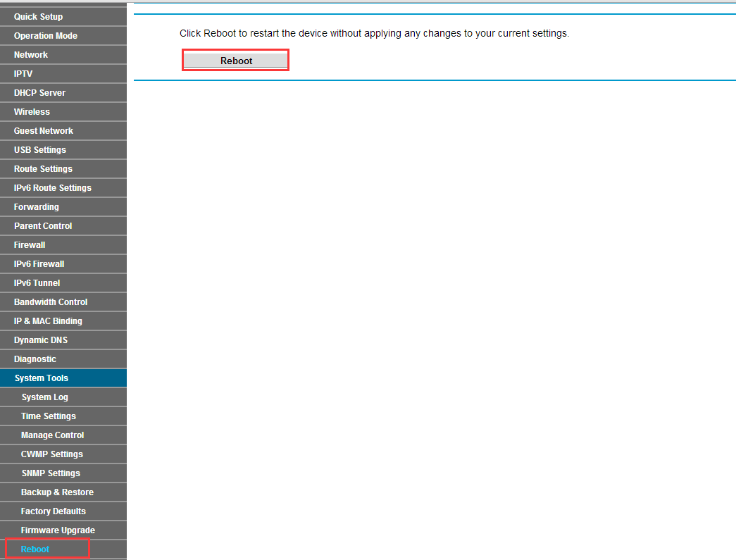Open Quick Setup in the sidebar
This screenshot has width=736, height=560.
(x=63, y=16)
